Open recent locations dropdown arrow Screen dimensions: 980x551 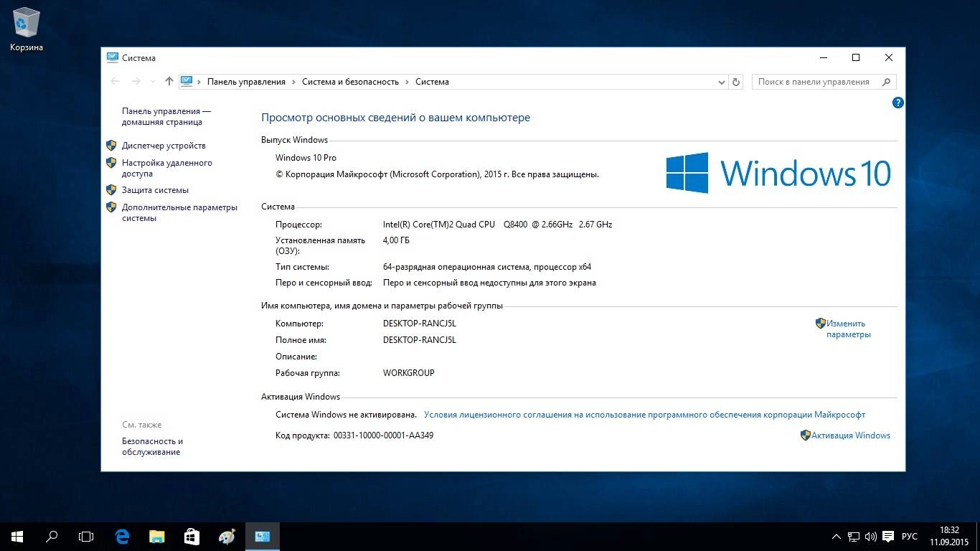point(153,82)
